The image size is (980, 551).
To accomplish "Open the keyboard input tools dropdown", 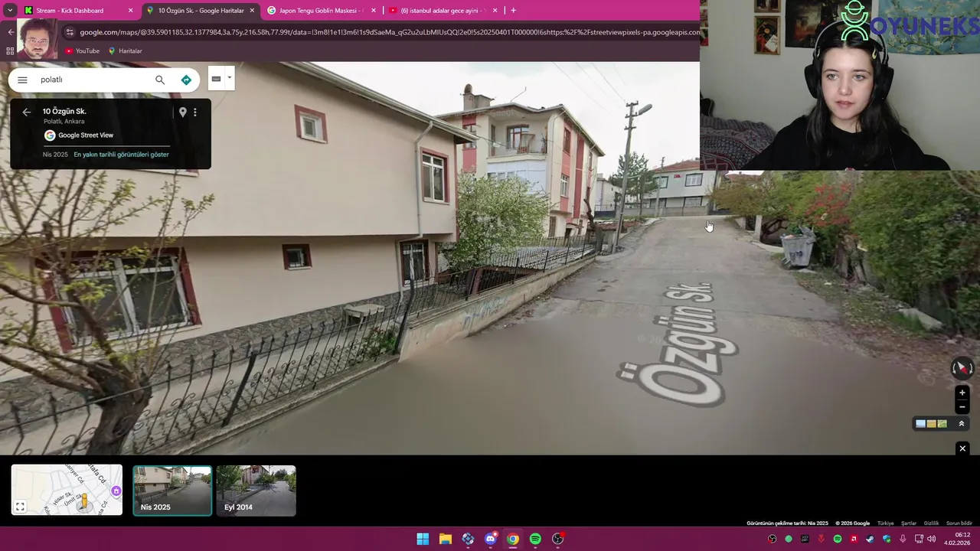I will (229, 78).
